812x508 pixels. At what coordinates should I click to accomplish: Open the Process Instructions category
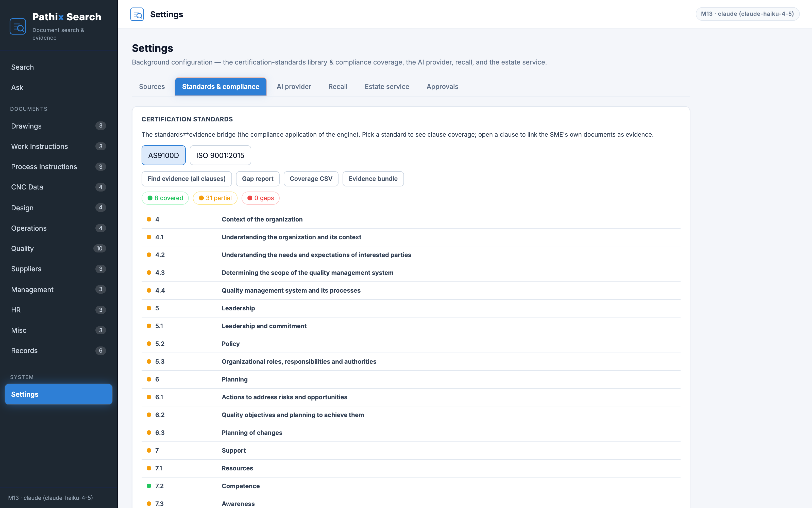point(59,167)
